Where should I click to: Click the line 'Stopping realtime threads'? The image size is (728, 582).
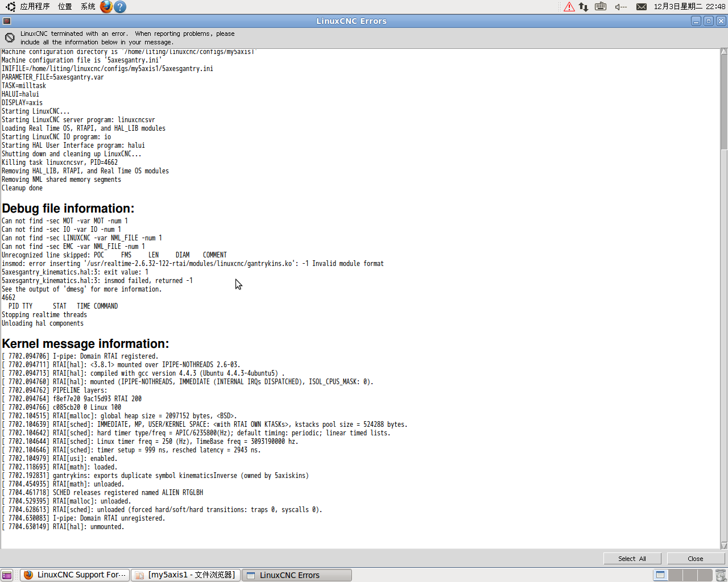pyautogui.click(x=44, y=315)
